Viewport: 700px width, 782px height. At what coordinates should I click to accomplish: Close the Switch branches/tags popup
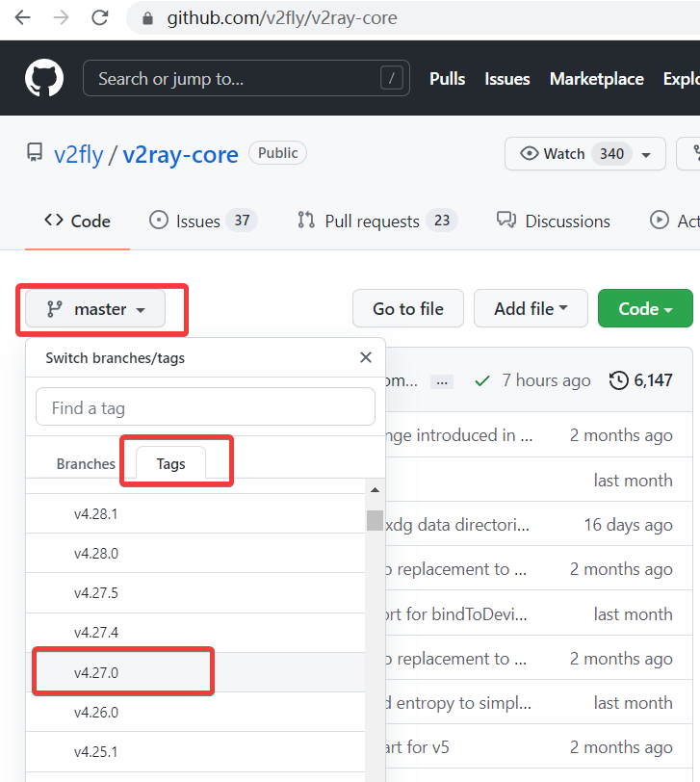[x=365, y=357]
